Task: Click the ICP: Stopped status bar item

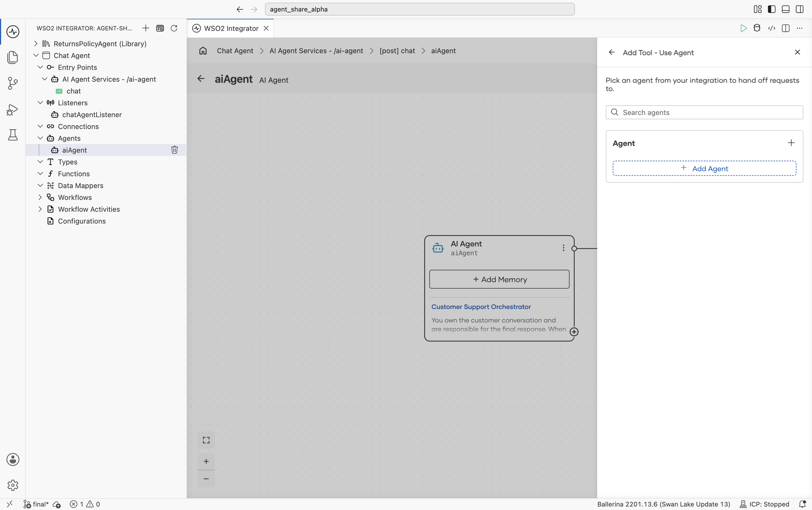Action: point(764,504)
